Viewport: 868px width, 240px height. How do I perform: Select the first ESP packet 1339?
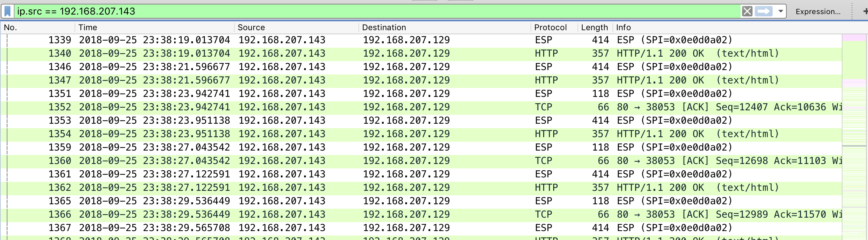(x=410, y=40)
